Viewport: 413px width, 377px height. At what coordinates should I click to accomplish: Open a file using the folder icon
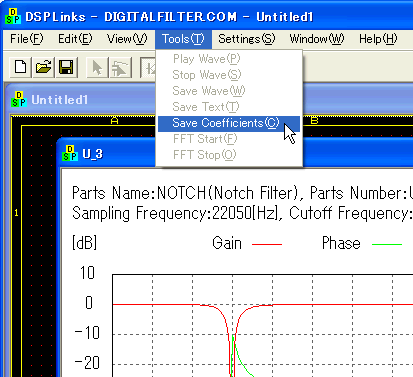44,67
